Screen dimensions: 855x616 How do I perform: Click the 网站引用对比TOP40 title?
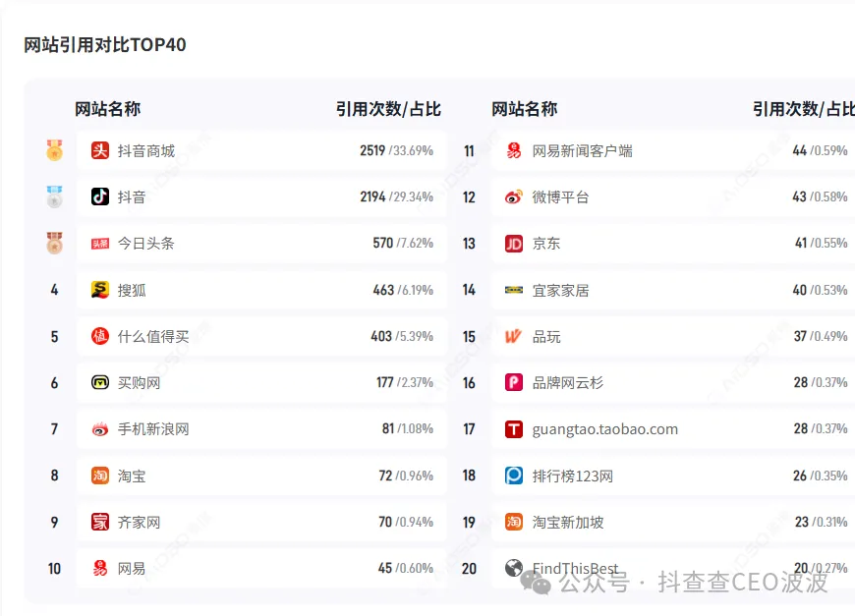[x=105, y=44]
